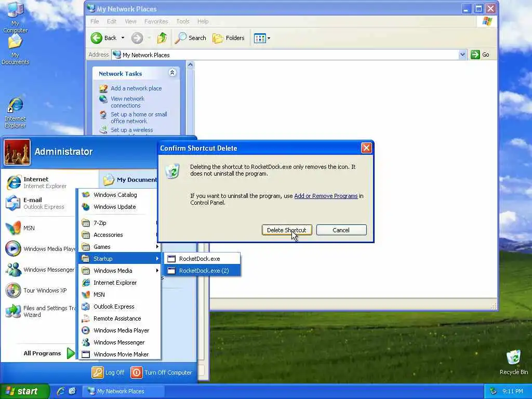532x399 pixels.
Task: Click Delete Shortcut button in dialog
Action: point(287,230)
